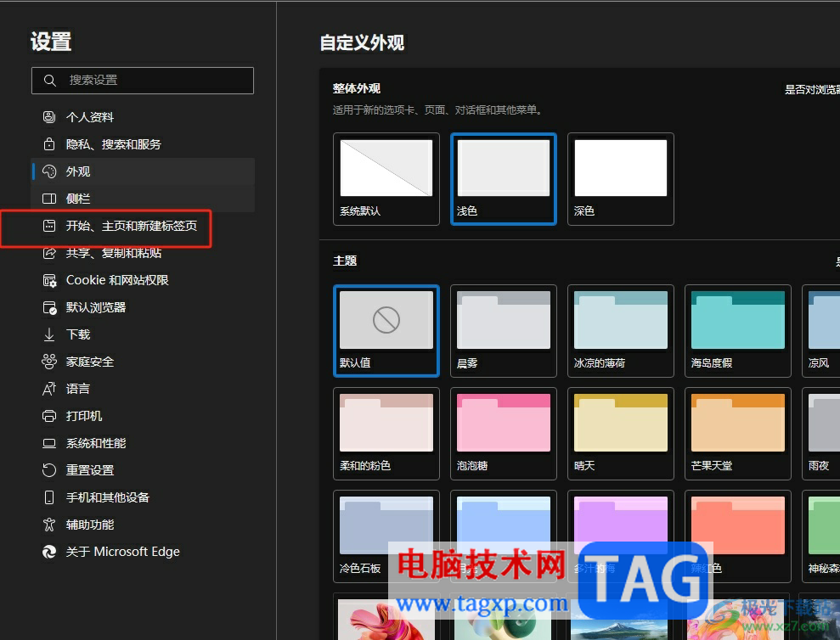The width and height of the screenshot is (840, 640).
Task: Select the 雨夜 theme
Action: tap(820, 434)
